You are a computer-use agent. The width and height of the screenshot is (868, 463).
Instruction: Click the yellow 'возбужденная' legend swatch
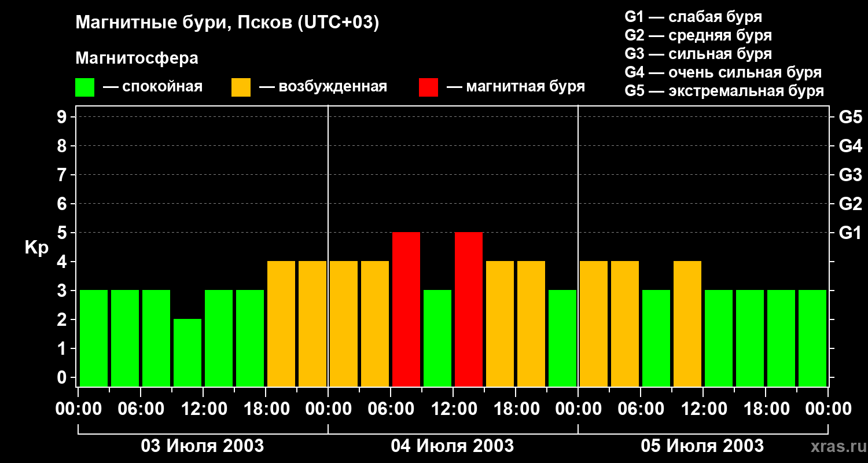pyautogui.click(x=241, y=87)
